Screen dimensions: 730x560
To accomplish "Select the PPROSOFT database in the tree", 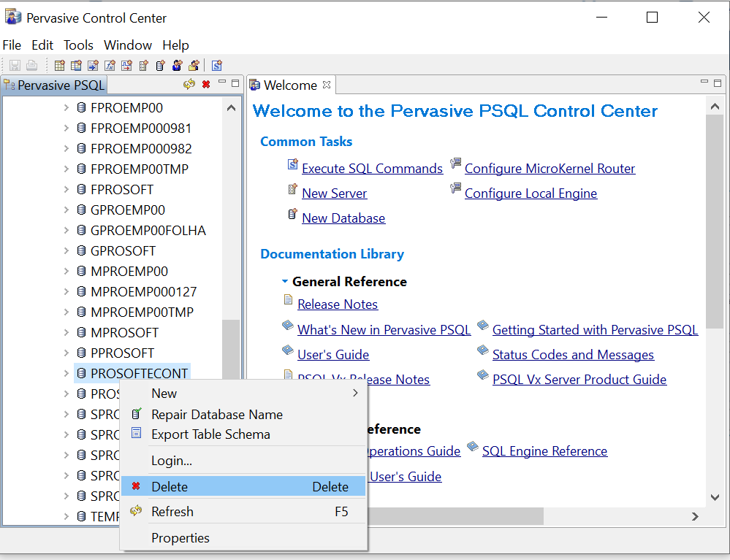I will [122, 353].
